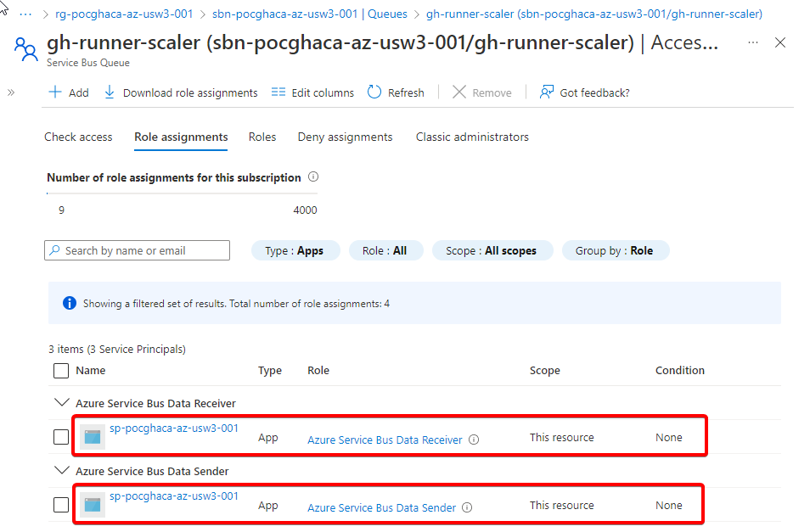Open the Type : Apps filter
Viewport: 810px width, 532px height.
pos(295,250)
